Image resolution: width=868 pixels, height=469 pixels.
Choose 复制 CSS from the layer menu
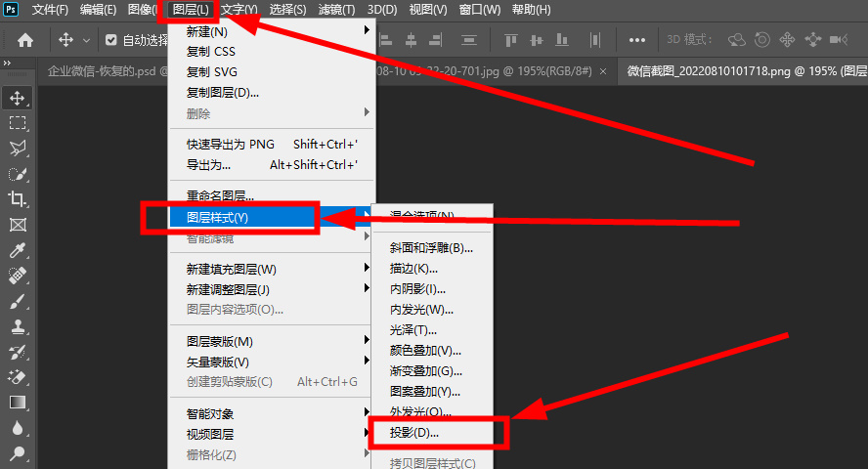point(272,52)
